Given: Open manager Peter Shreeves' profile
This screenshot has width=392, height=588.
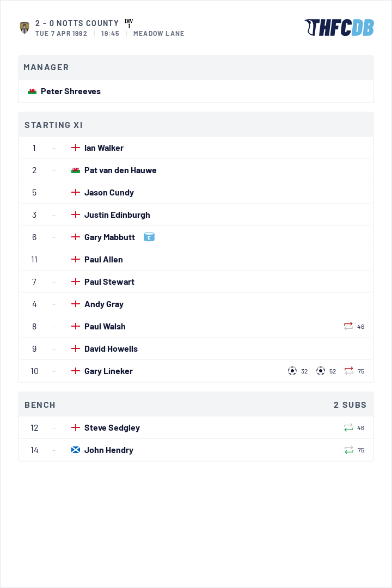Looking at the screenshot, I should (x=71, y=91).
